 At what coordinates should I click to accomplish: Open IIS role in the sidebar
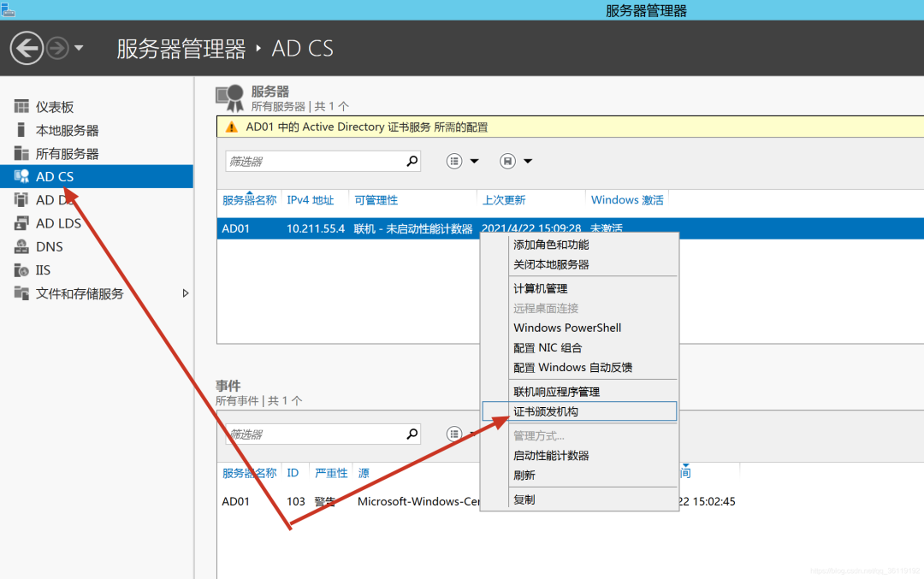[43, 270]
